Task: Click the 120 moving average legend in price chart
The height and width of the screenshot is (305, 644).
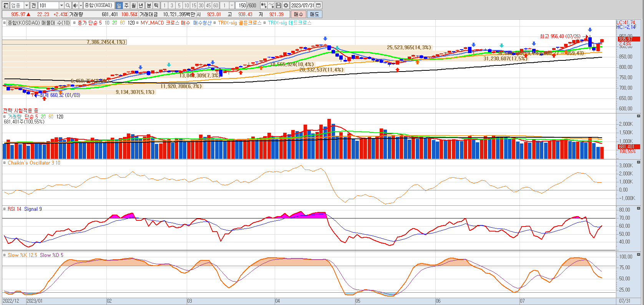Action: (x=131, y=23)
